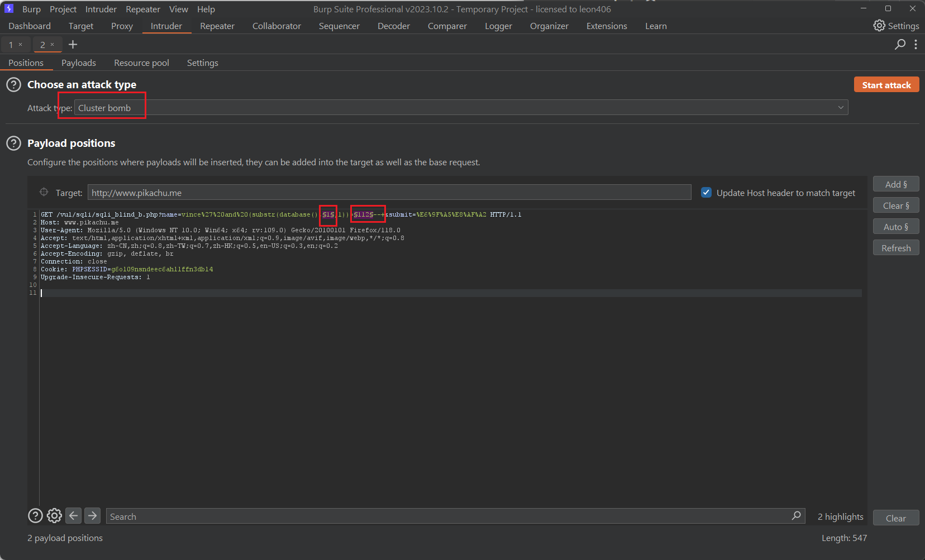
Task: Open editor help icon at bottom
Action: 35,515
